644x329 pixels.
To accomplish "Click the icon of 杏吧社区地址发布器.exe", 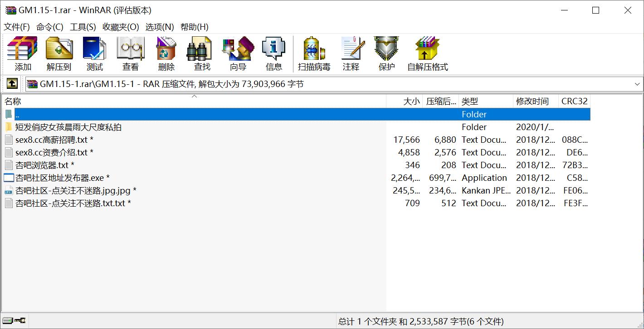I will [x=9, y=178].
